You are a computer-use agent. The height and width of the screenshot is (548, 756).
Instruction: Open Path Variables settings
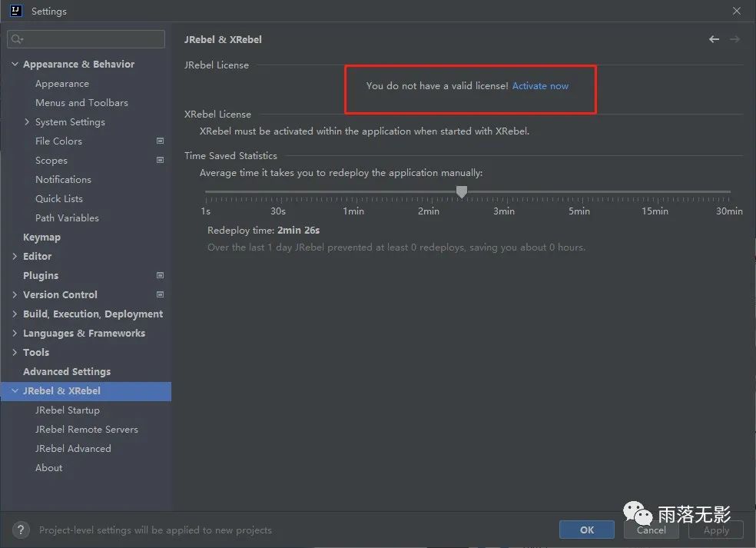click(67, 218)
